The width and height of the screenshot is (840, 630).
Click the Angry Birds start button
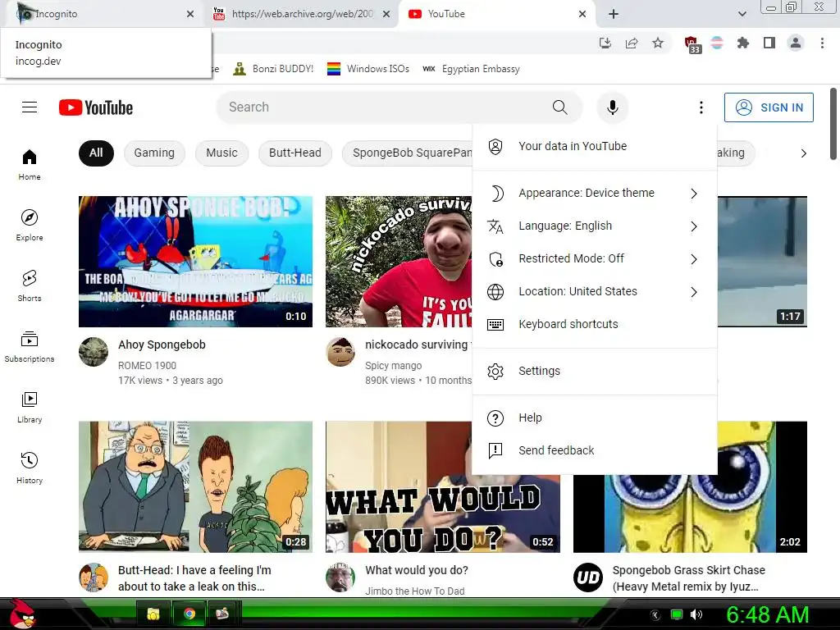(x=21, y=614)
